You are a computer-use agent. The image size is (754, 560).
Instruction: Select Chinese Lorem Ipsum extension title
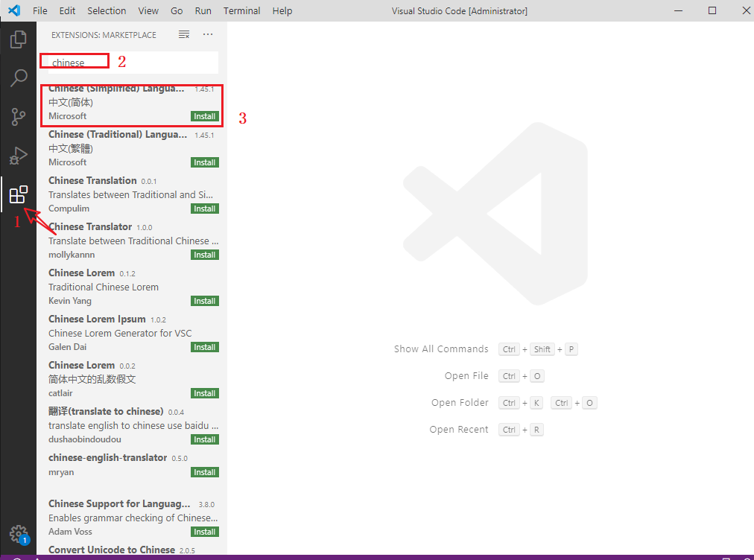click(97, 319)
